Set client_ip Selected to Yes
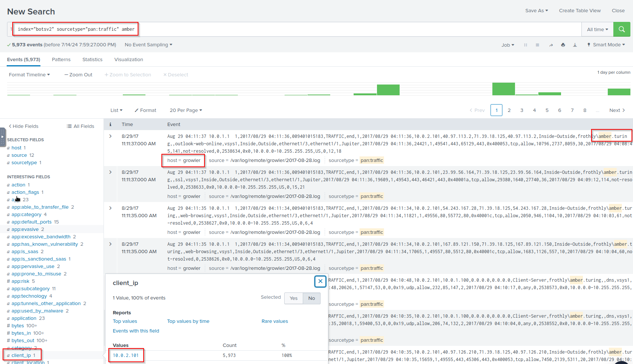Viewport: 633px width, 364px height. [293, 298]
